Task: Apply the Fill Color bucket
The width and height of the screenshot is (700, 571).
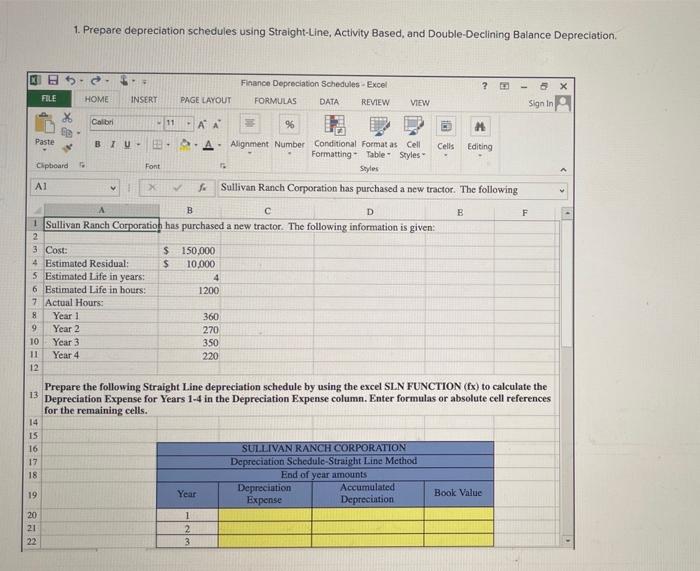Action: click(x=185, y=145)
